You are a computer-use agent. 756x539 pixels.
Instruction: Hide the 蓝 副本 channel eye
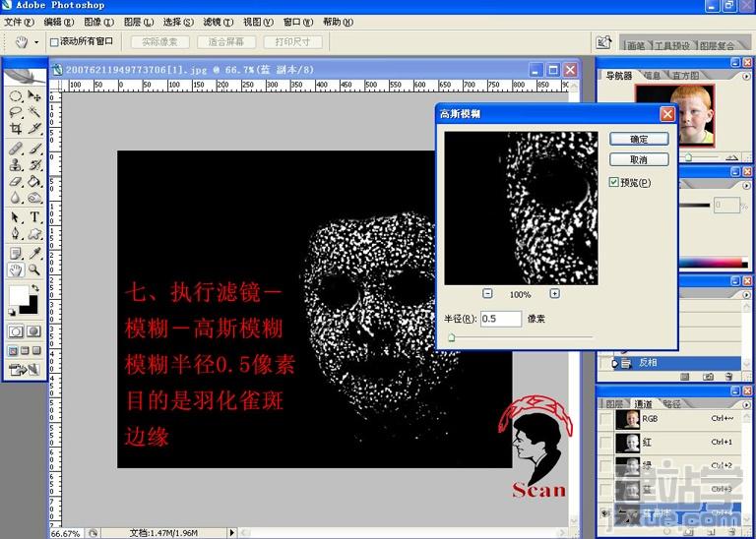605,514
